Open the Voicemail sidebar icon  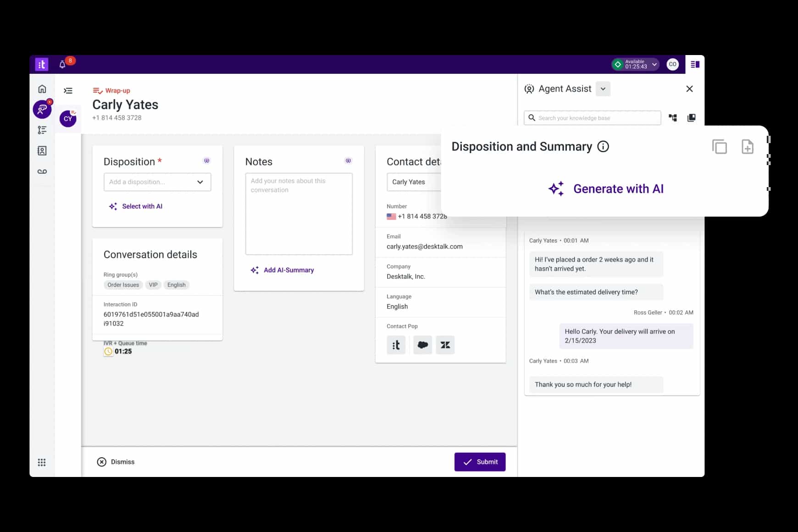point(42,172)
